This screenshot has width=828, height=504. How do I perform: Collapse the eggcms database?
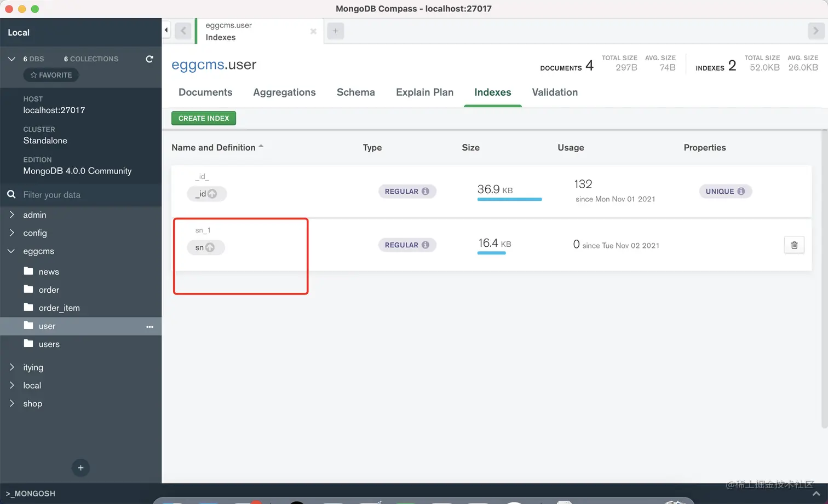12,251
